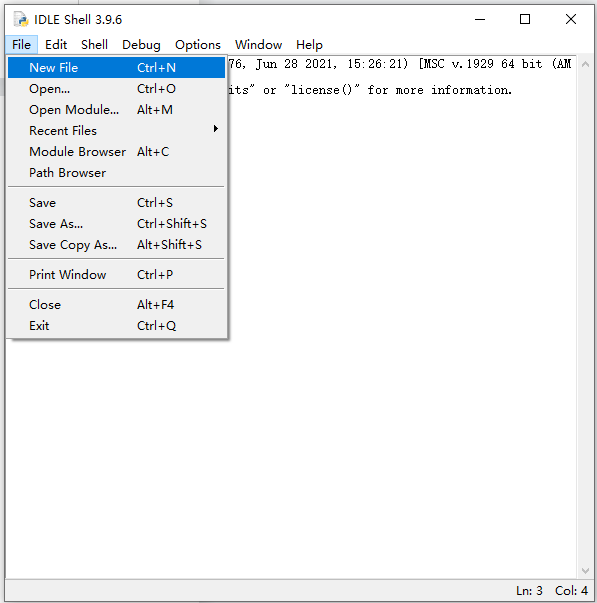This screenshot has width=597, height=603.
Task: Open the Module Browser entry
Action: coord(116,152)
